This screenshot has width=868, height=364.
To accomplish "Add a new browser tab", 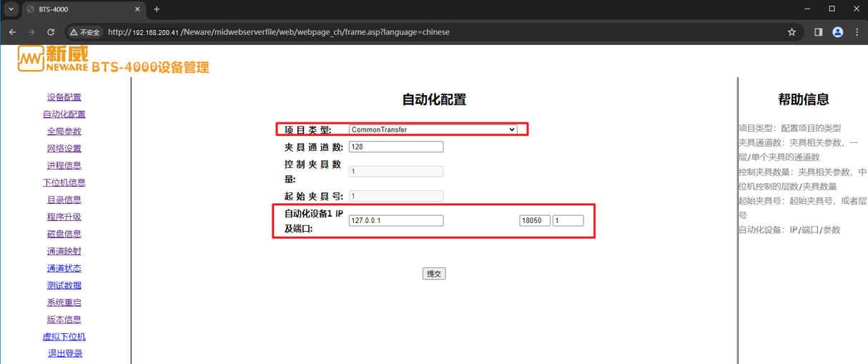I will 157,9.
